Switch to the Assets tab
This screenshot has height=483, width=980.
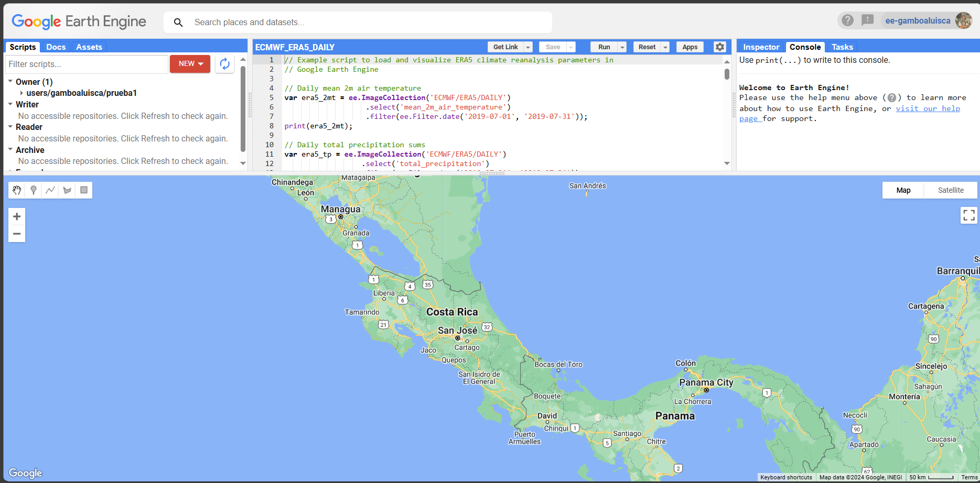[89, 47]
